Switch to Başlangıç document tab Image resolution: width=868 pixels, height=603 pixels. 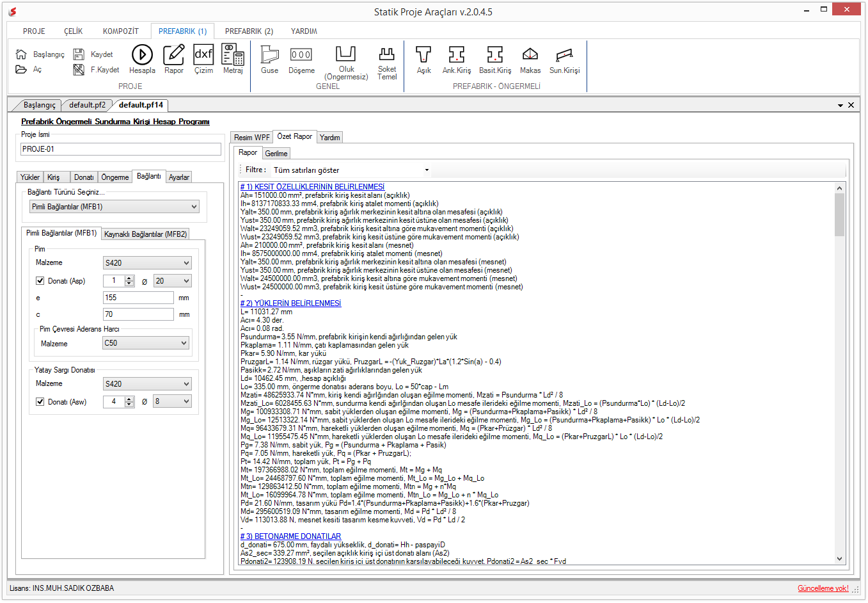[39, 105]
